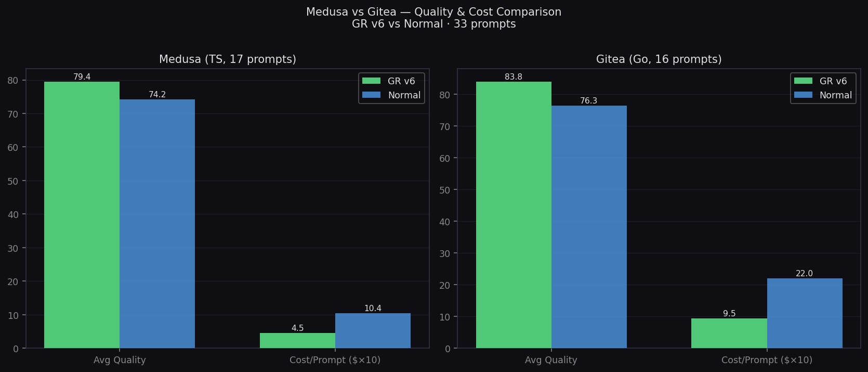The height and width of the screenshot is (372, 868).
Task: Click the green GR v6 swatch in Gitea legend
Action: click(x=803, y=81)
